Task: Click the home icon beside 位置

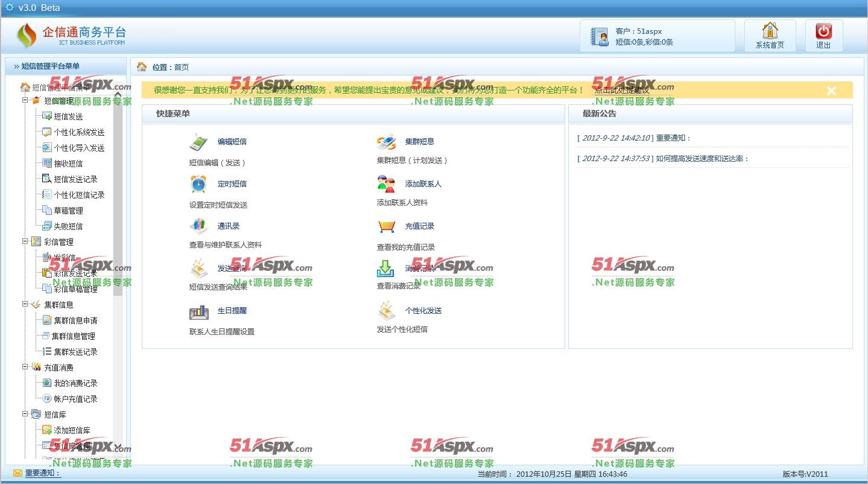Action: tap(142, 66)
